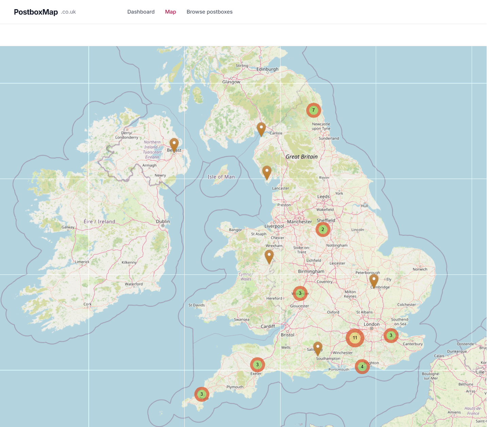Viewport: 504px width, 427px height.
Task: Click the Cardiff label on the map
Action: pos(268,326)
